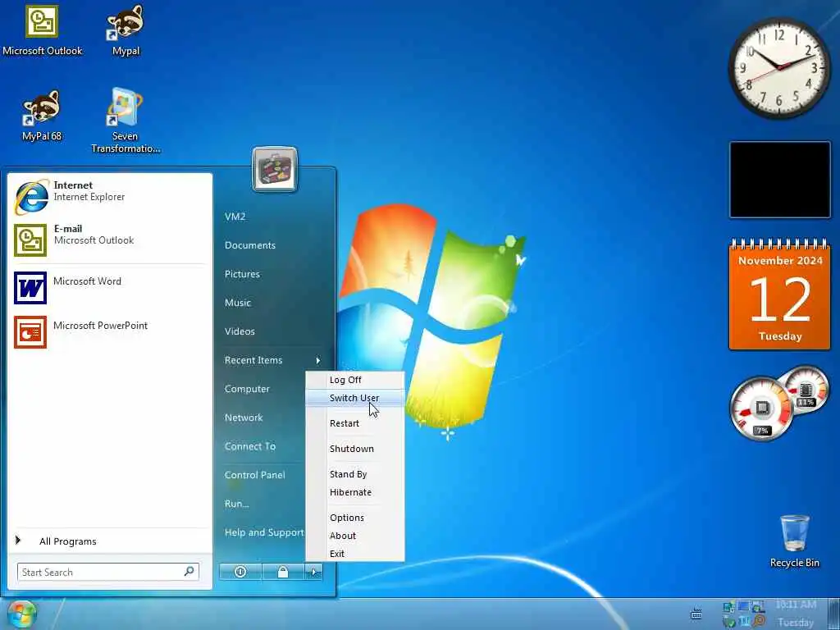This screenshot has height=630, width=840.
Task: Click the November 12 calendar gadget
Action: pos(779,294)
